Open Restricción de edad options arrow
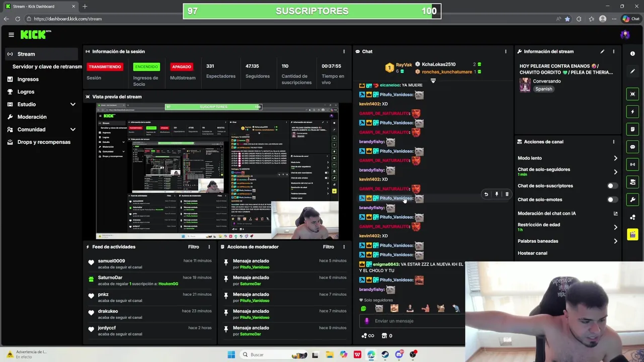The image size is (644, 362). (615, 227)
